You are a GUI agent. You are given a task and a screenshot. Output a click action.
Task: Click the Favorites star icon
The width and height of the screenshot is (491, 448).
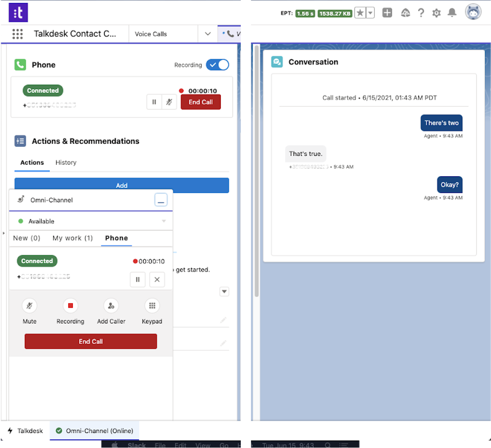[x=360, y=13]
